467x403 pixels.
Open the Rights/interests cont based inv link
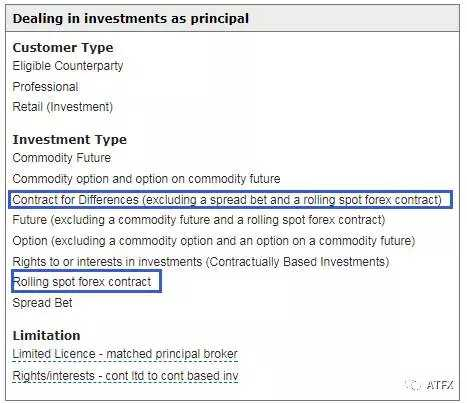coord(125,376)
